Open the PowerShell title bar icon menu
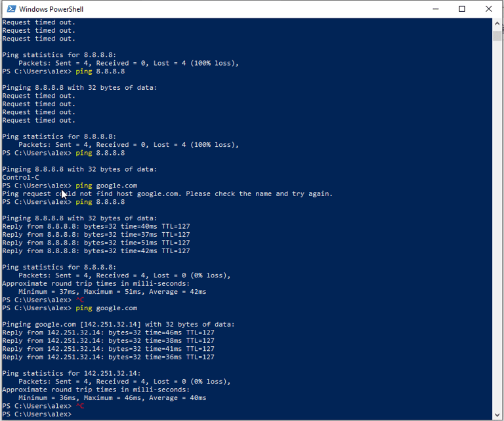Screen dimensions: 504x421 coord(12,9)
